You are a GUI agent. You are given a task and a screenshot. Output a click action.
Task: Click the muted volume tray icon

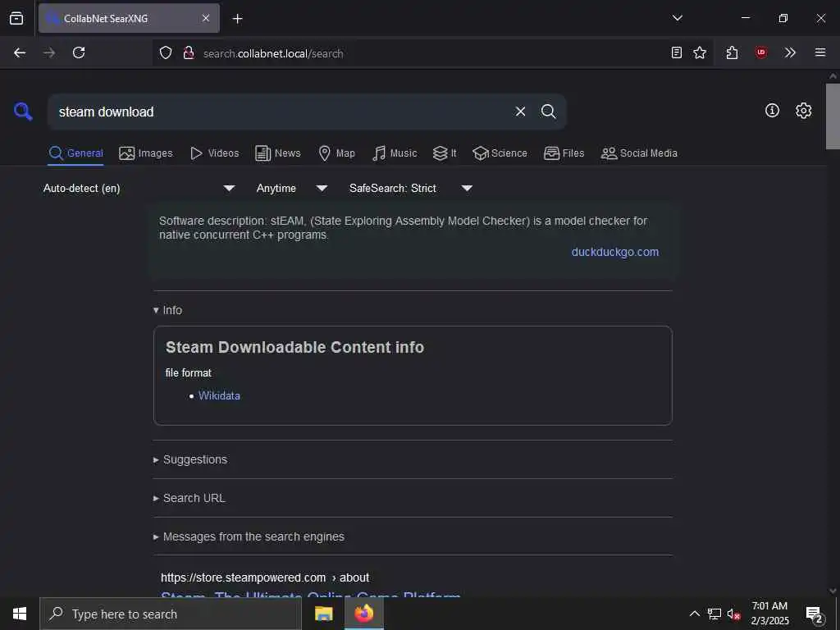click(x=733, y=614)
